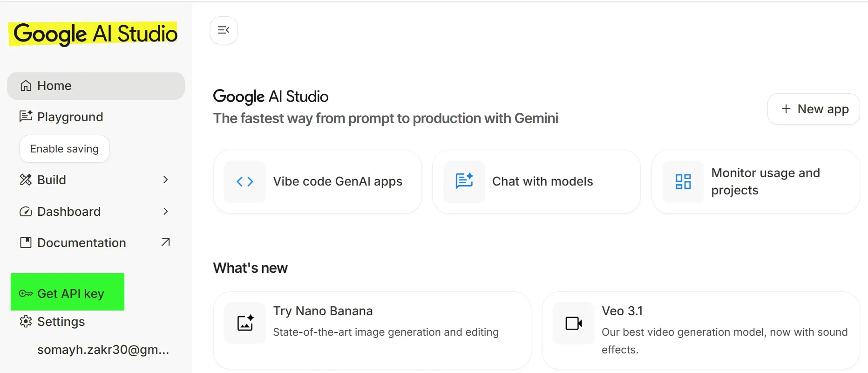Click the code brackets Vibe code icon

coord(245,181)
